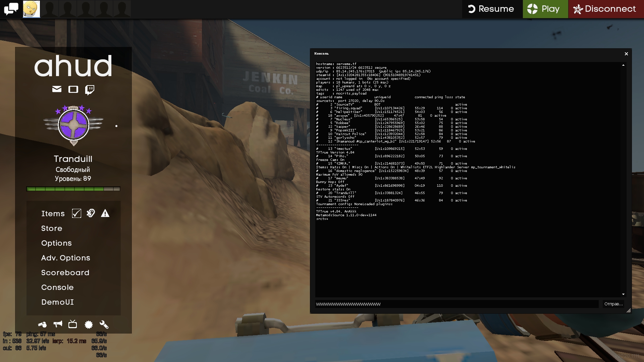Click the green Play button
This screenshot has height=362, width=644.
[545, 9]
